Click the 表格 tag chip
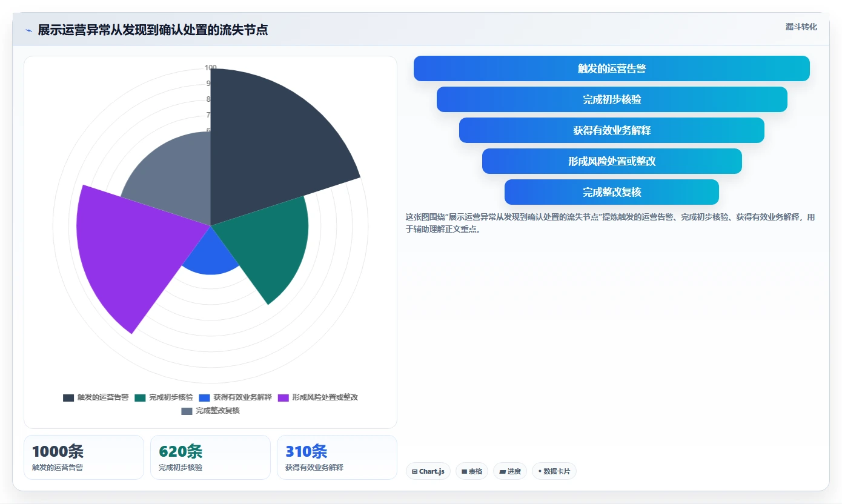Viewport: 842px width, 504px height. [472, 471]
